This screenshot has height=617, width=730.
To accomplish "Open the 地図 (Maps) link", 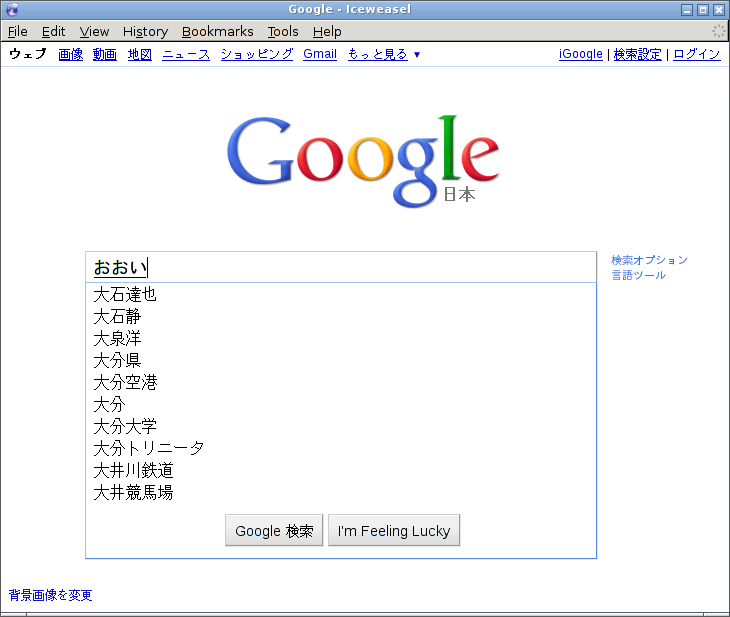I will point(140,54).
